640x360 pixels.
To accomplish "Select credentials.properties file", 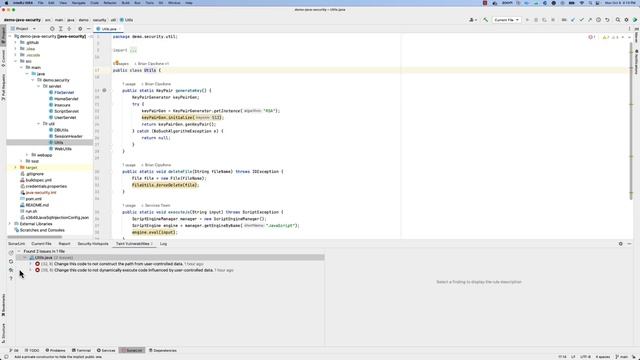I will (x=46, y=186).
